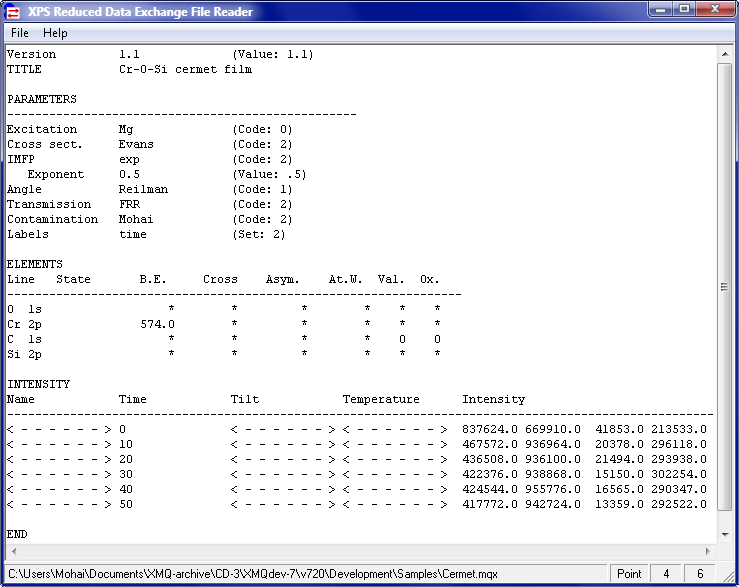This screenshot has height=587, width=739.
Task: Click the status bar cell showing 4
Action: [x=665, y=574]
